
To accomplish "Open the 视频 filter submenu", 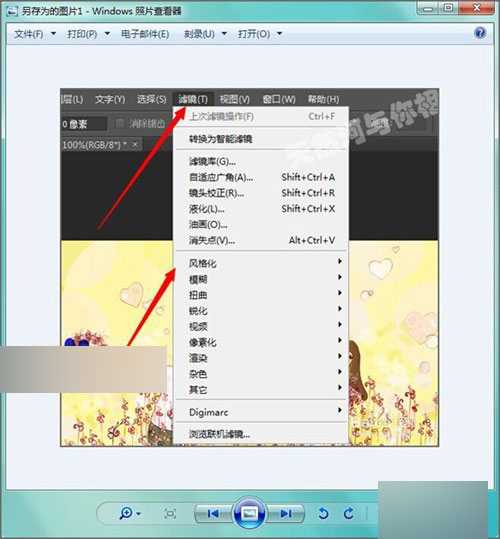I will coord(262,327).
